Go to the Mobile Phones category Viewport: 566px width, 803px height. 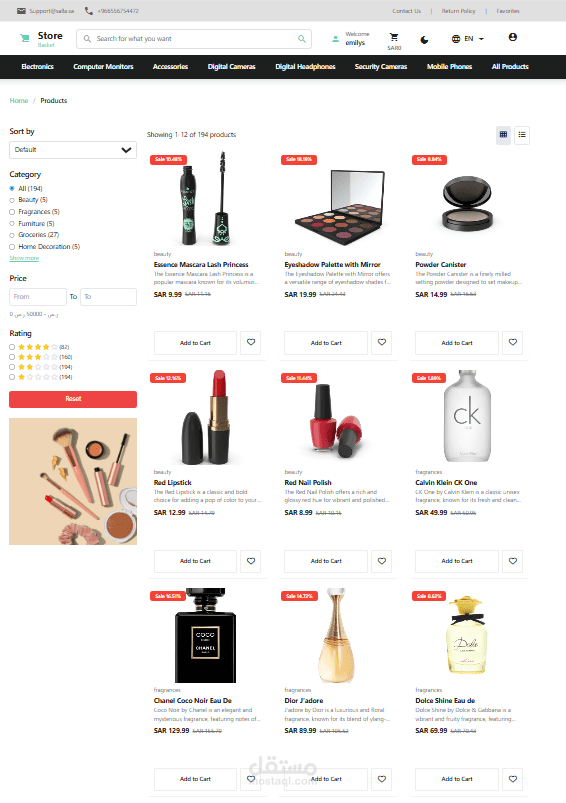(449, 67)
